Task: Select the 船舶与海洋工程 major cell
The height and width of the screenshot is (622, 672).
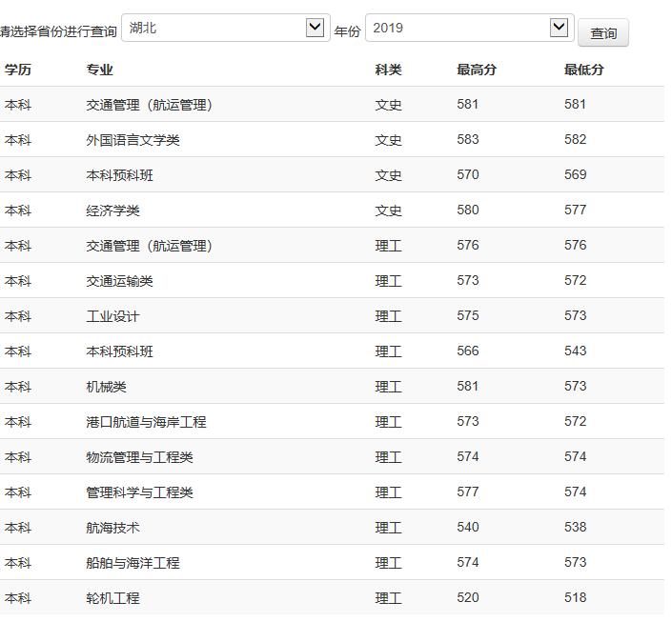Action: [132, 562]
